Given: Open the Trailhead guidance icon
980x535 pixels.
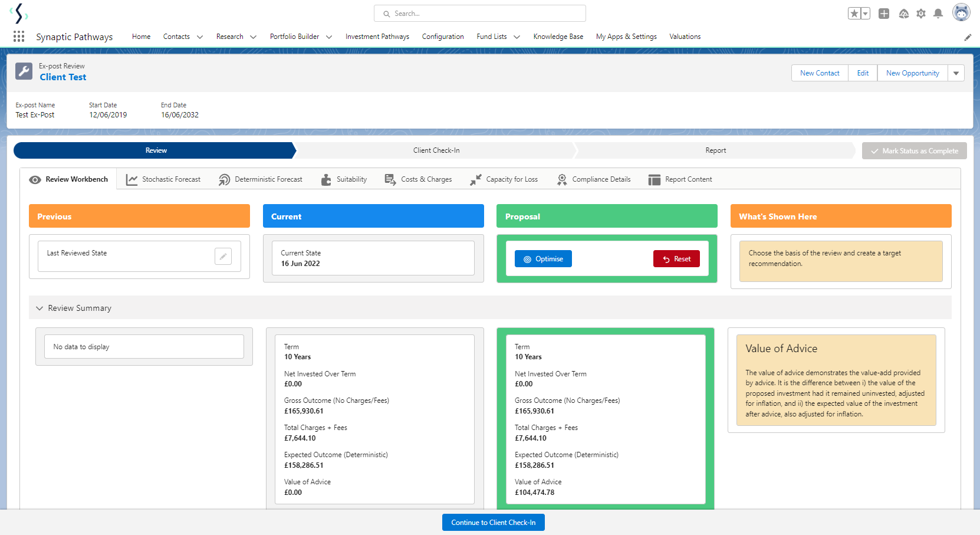Looking at the screenshot, I should tap(903, 14).
